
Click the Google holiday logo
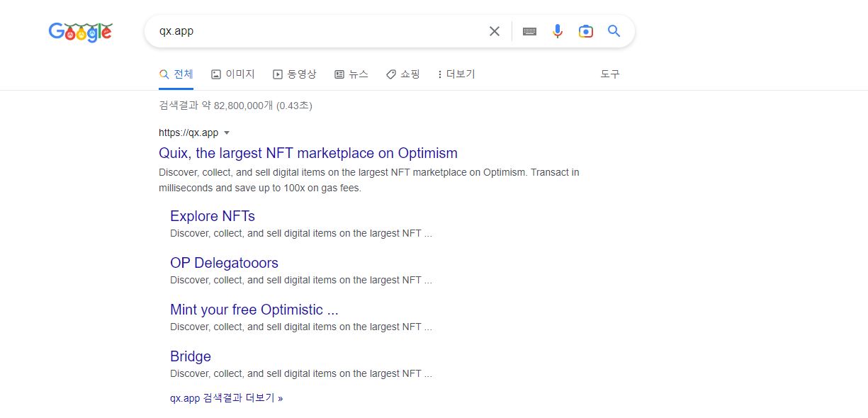80,32
